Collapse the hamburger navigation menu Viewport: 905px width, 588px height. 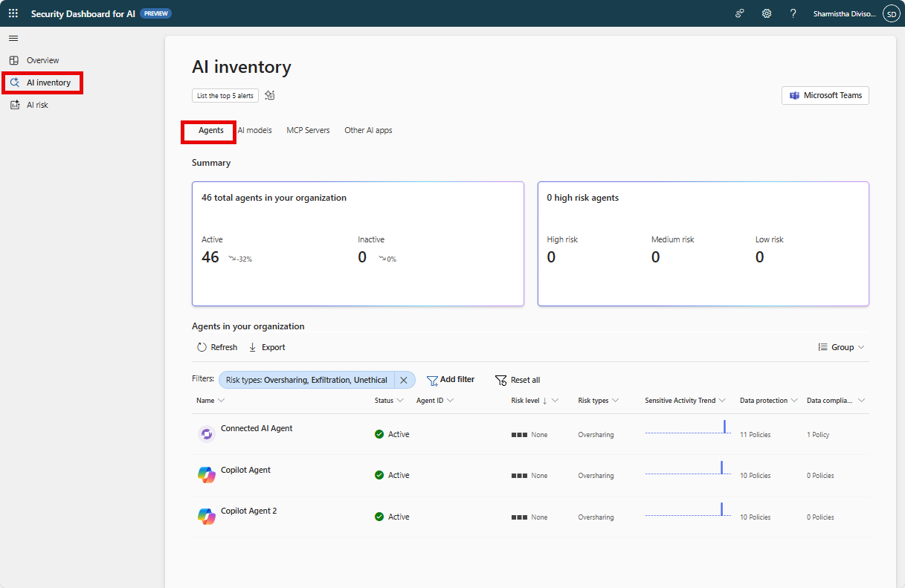point(13,38)
